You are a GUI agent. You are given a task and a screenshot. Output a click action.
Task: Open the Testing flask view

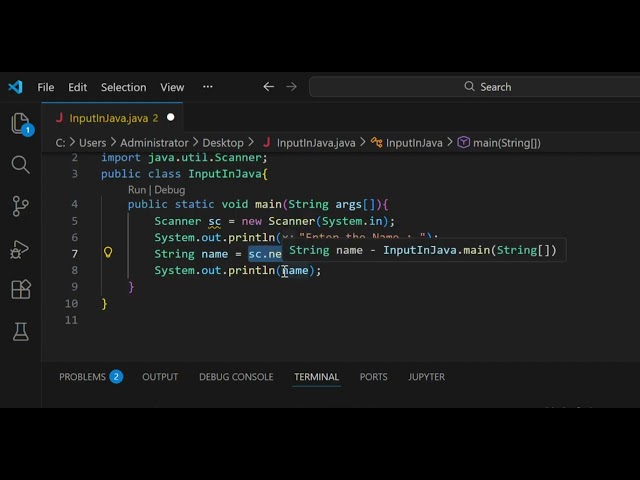pos(20,331)
